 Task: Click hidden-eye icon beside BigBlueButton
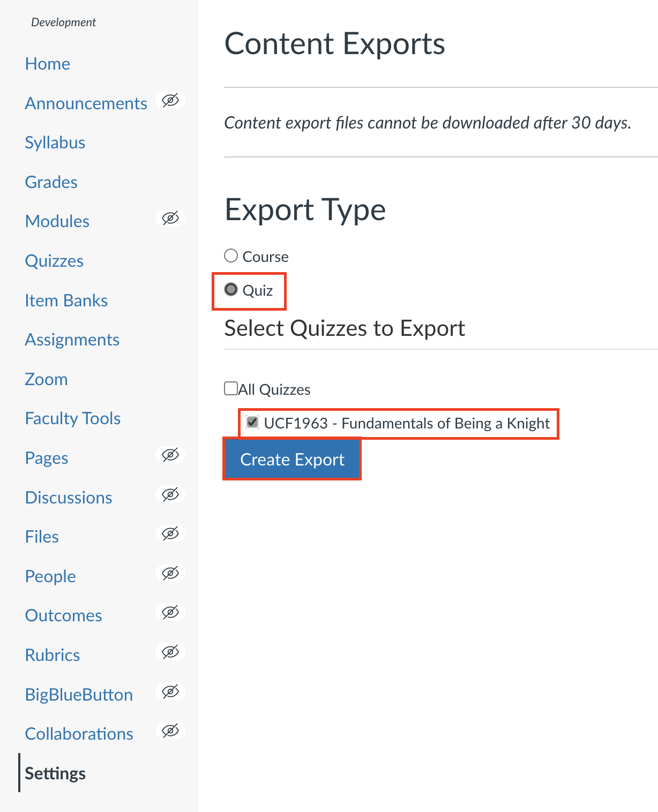(x=170, y=691)
